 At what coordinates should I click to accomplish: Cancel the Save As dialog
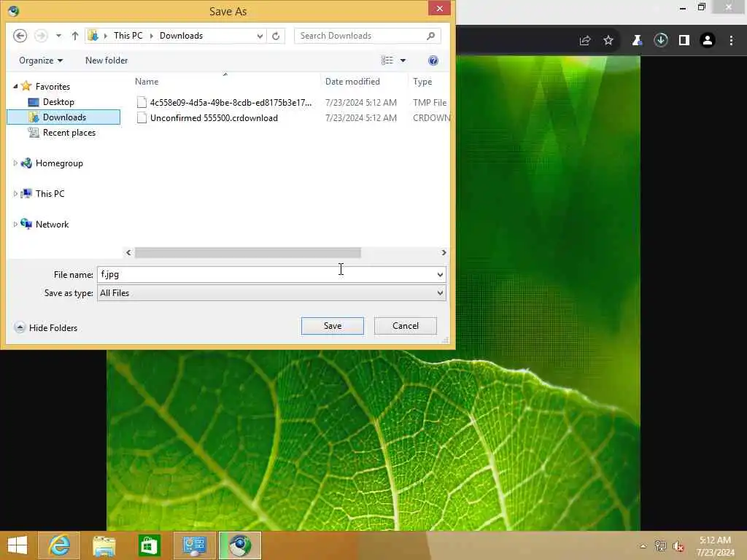pyautogui.click(x=406, y=326)
